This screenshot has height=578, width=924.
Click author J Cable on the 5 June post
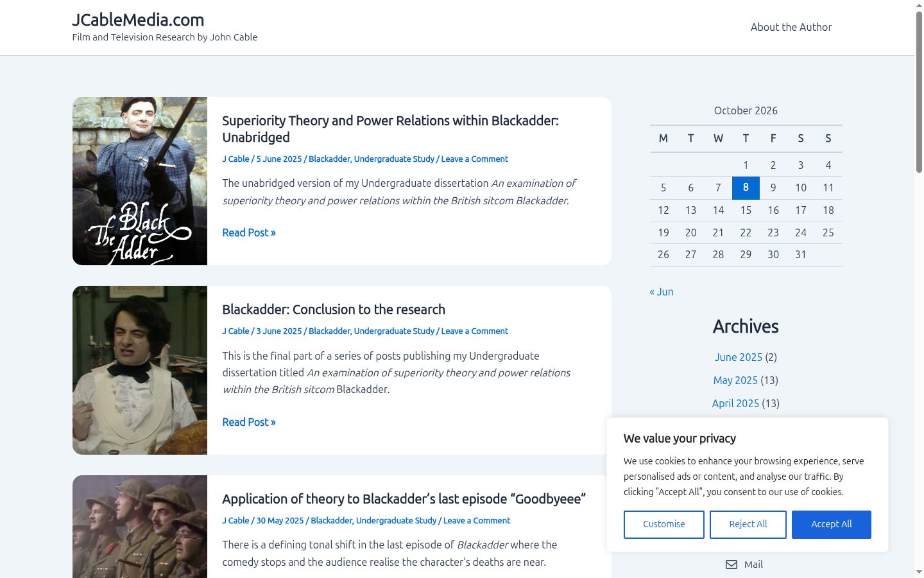click(235, 159)
